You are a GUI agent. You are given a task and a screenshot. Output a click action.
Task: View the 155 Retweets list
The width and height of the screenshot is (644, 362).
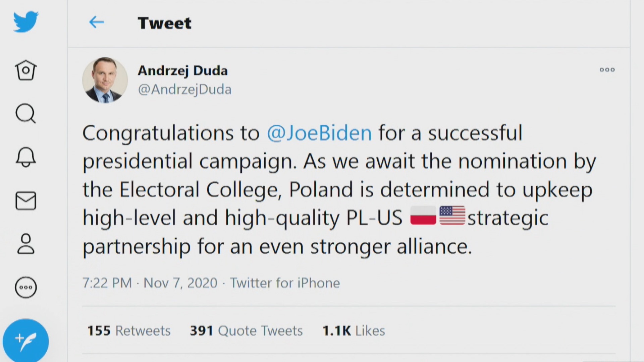[129, 331]
